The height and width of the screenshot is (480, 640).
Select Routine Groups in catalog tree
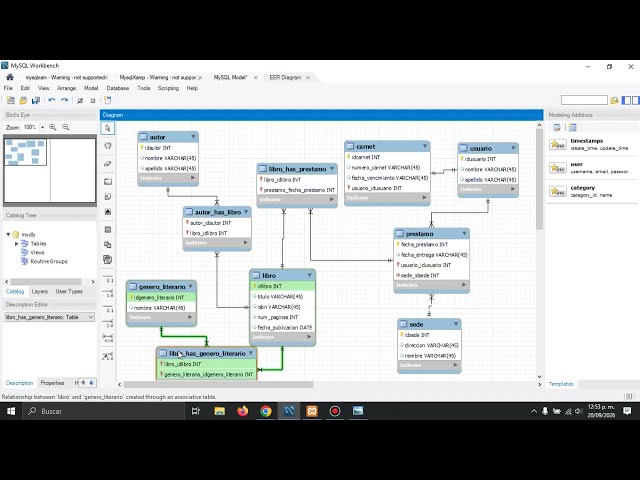[x=49, y=262]
